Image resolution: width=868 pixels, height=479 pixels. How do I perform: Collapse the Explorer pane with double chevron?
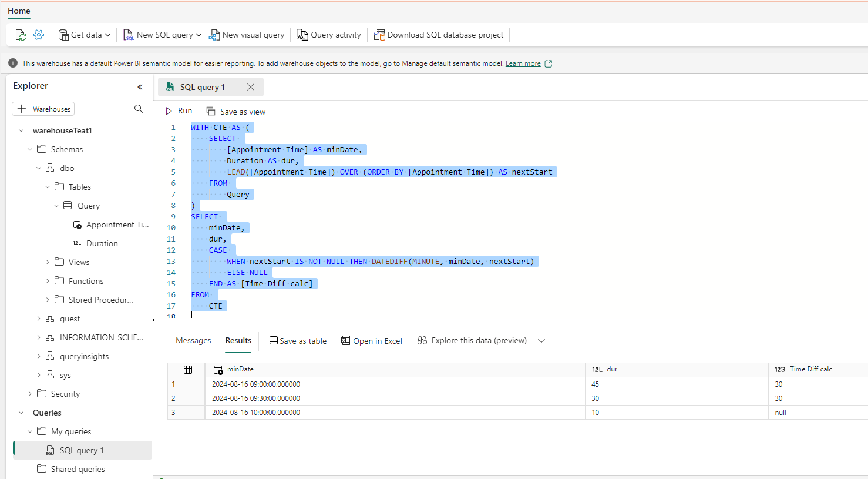click(140, 87)
